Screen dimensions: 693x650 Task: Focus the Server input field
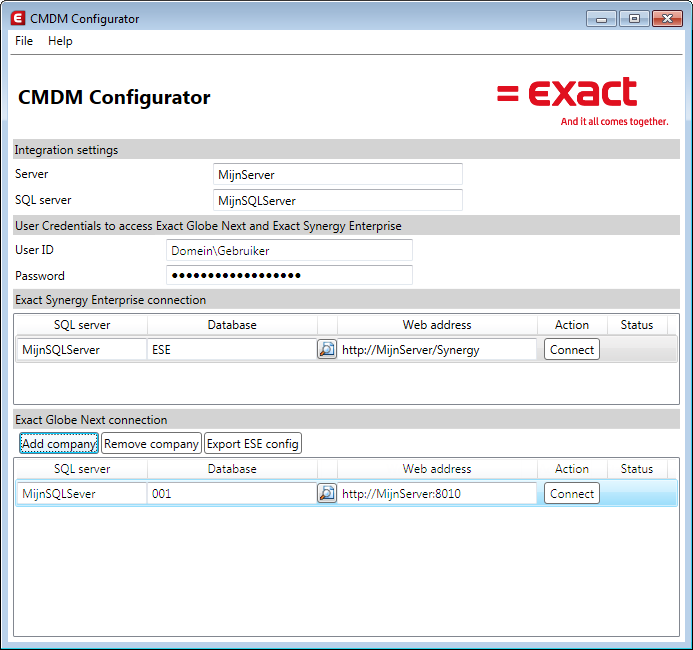(x=338, y=175)
